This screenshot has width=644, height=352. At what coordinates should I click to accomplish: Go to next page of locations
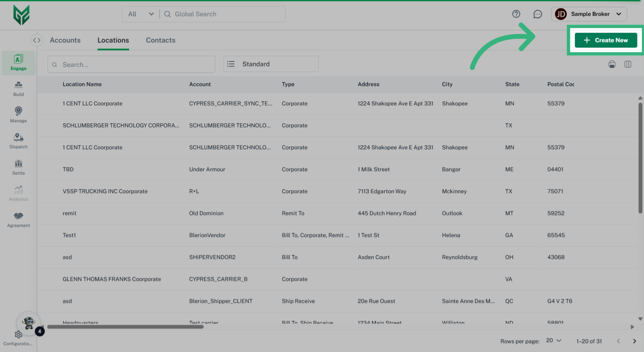[x=634, y=341]
